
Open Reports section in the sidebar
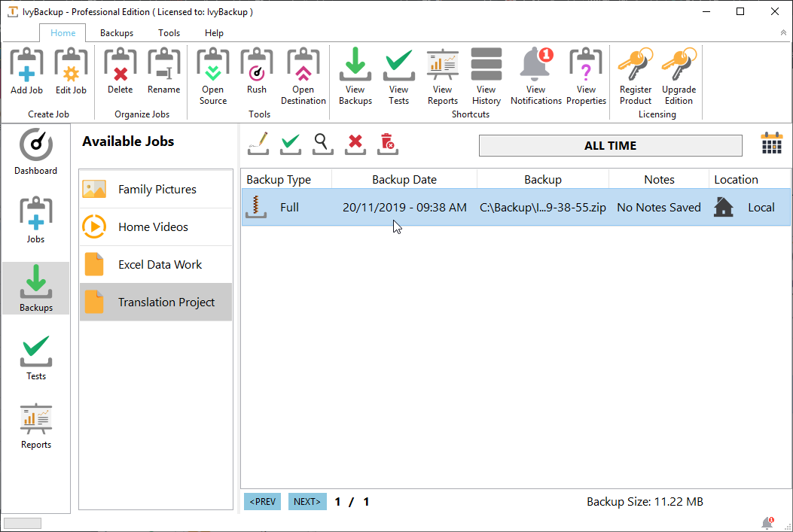(x=36, y=426)
